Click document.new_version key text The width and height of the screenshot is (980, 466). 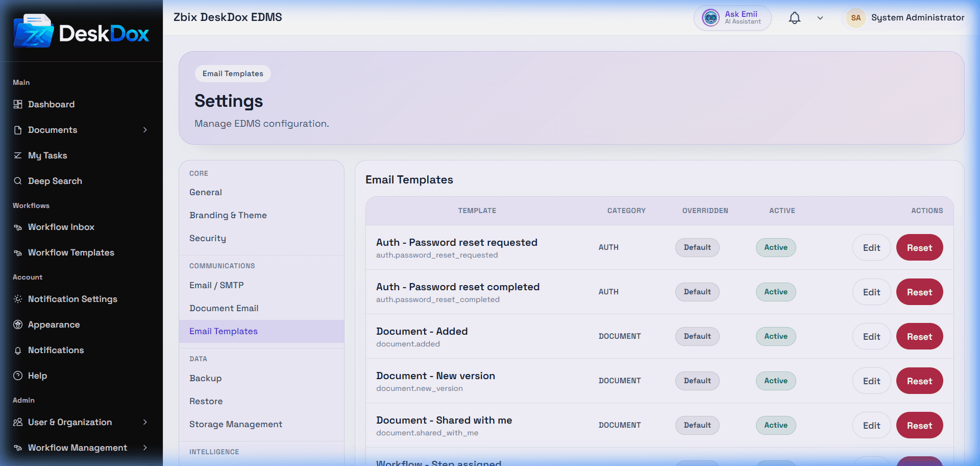(420, 388)
